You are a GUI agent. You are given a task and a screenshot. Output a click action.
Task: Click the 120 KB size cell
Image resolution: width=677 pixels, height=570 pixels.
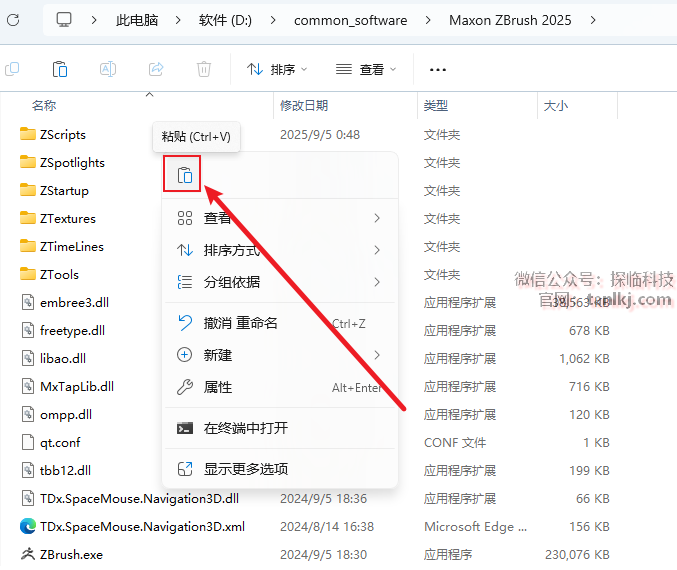tap(589, 414)
